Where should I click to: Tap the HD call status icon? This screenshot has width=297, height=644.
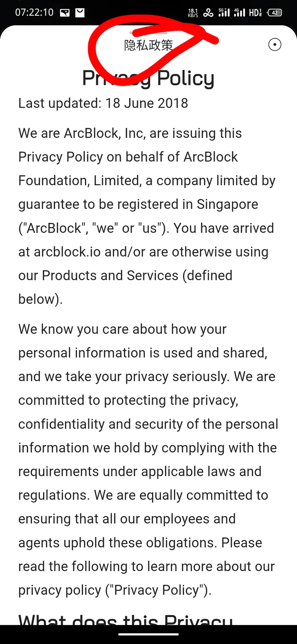click(x=255, y=12)
